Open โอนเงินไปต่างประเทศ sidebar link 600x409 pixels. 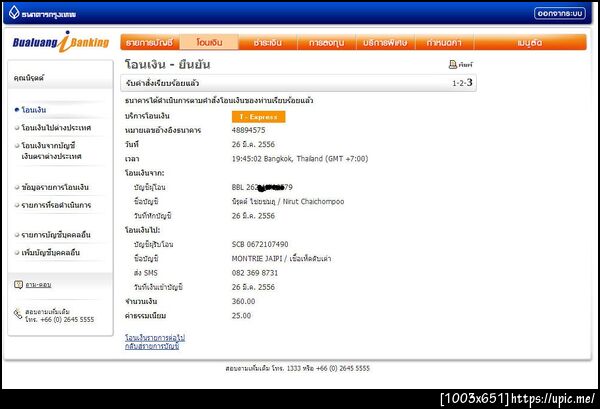pyautogui.click(x=56, y=128)
